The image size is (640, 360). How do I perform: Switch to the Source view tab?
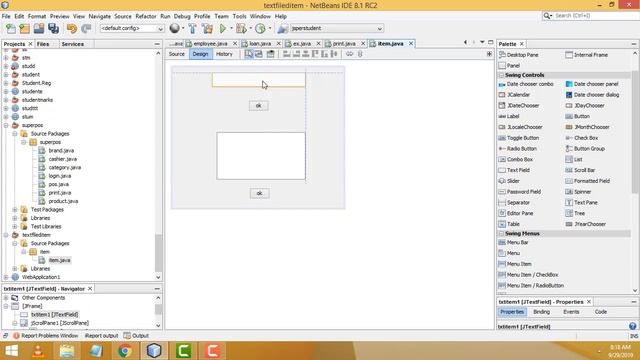point(177,54)
